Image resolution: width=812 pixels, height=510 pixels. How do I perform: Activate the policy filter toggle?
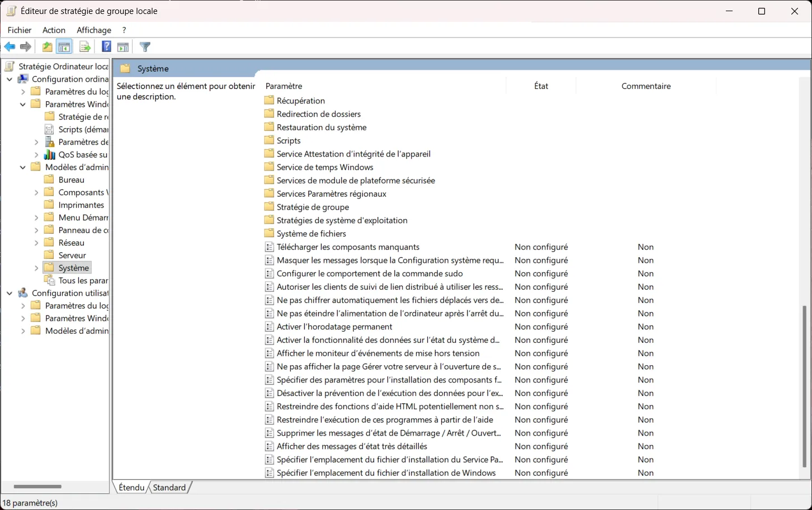(145, 46)
